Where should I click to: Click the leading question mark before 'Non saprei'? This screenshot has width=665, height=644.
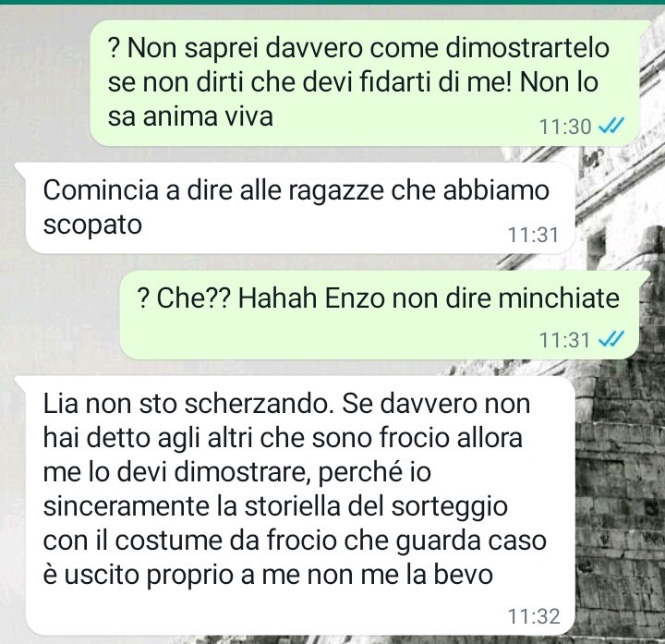[114, 48]
